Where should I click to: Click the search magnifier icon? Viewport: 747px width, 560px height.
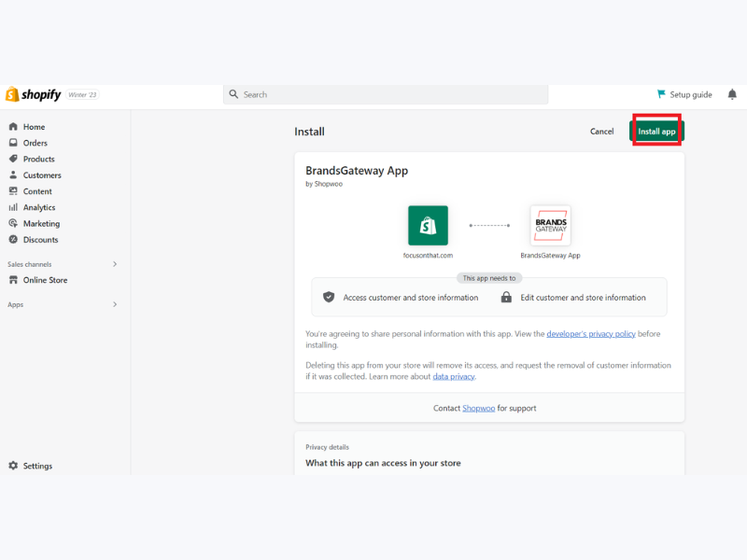(x=233, y=94)
